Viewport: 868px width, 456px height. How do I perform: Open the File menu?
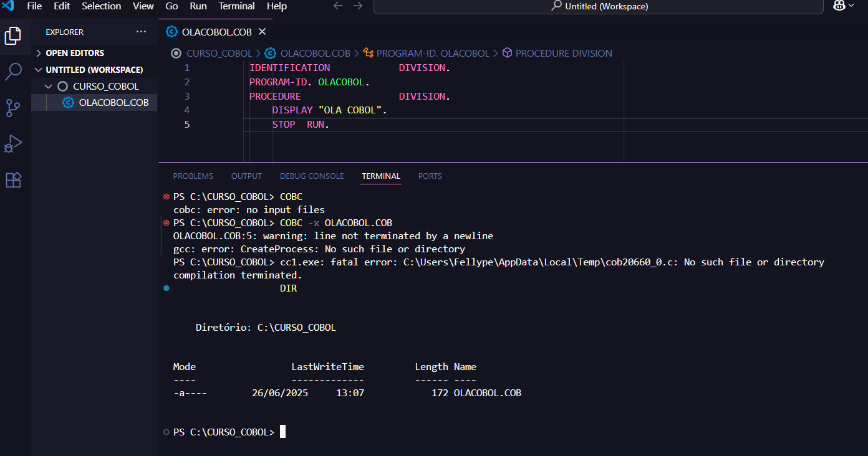(34, 6)
